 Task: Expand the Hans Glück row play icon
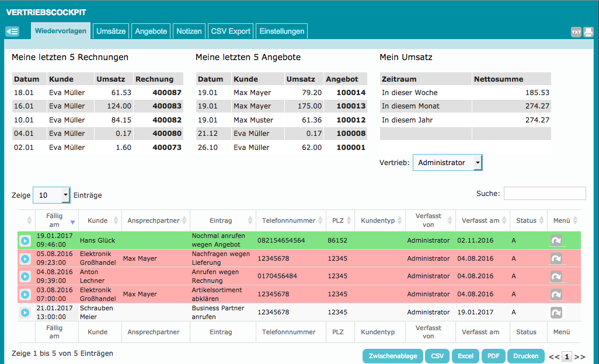click(25, 240)
